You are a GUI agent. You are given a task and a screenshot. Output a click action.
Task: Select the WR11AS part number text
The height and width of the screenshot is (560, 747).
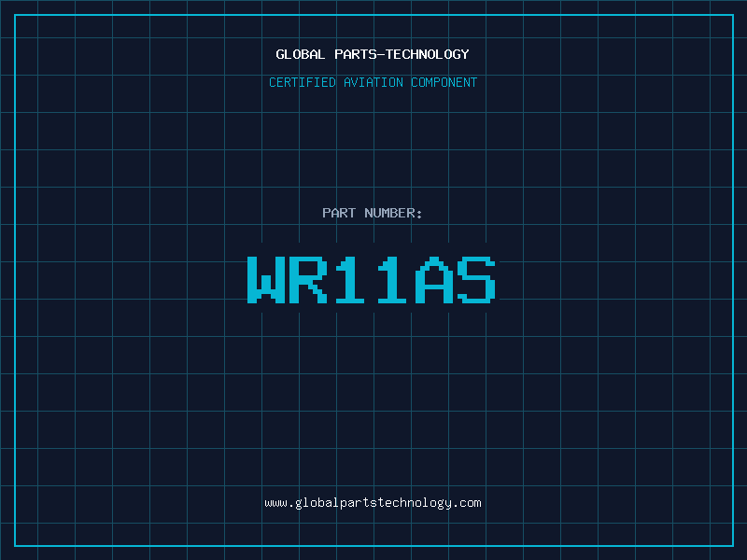pos(373,279)
